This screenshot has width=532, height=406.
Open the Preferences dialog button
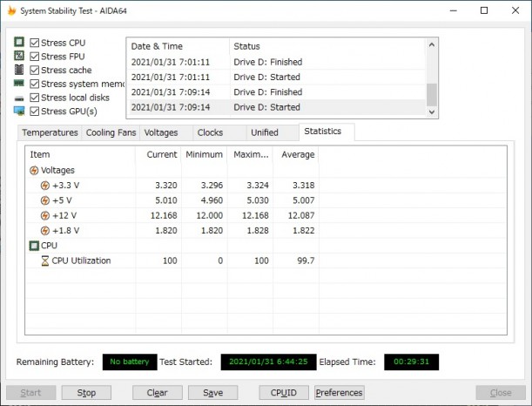tap(339, 393)
